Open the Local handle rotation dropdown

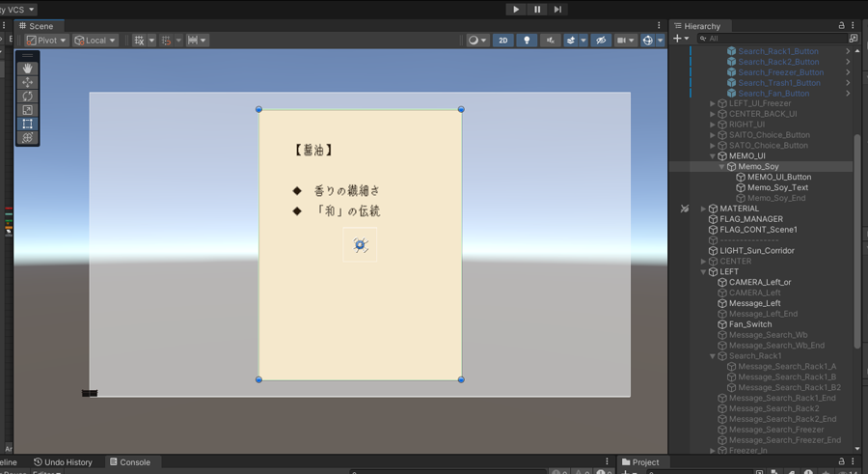pos(95,41)
